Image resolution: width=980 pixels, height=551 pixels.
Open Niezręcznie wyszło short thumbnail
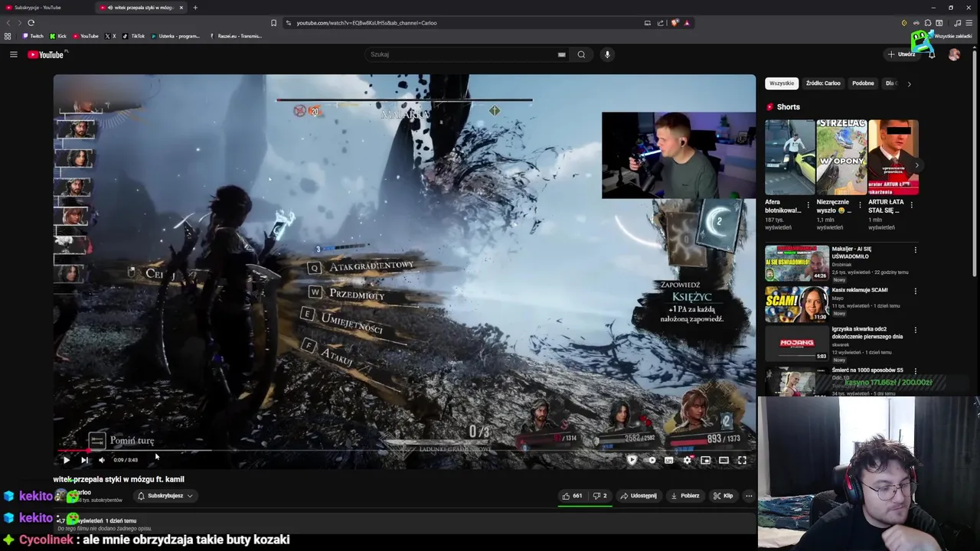[841, 157]
